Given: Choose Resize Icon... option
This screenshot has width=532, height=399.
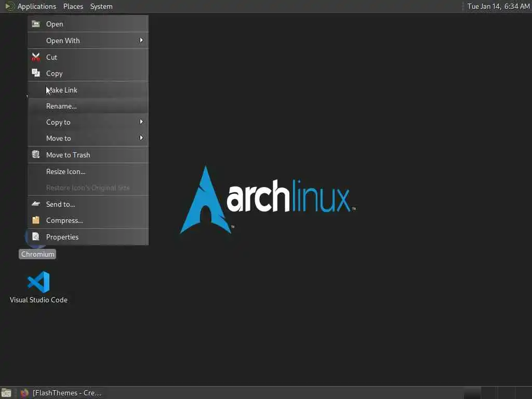Looking at the screenshot, I should pyautogui.click(x=88, y=171).
